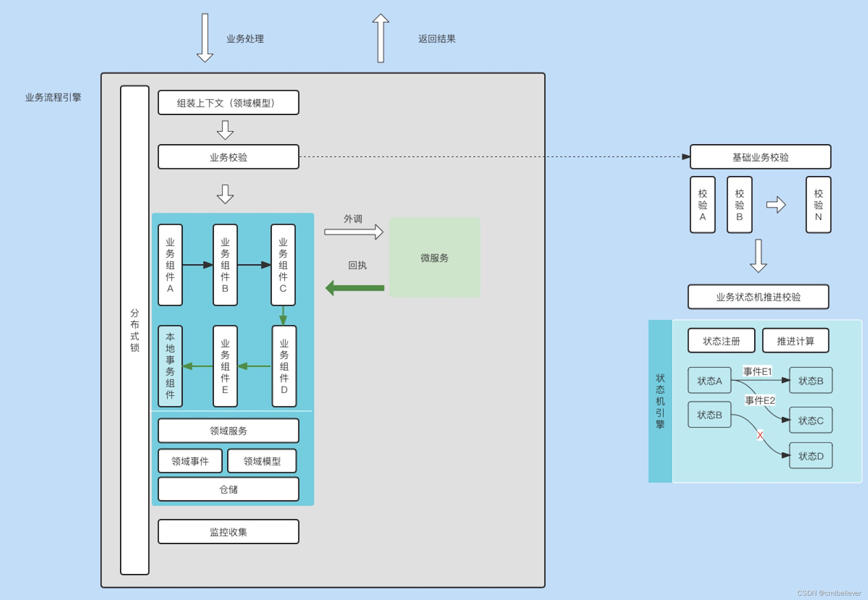
Task: Select the 基础业务校验 box
Action: coord(760,157)
